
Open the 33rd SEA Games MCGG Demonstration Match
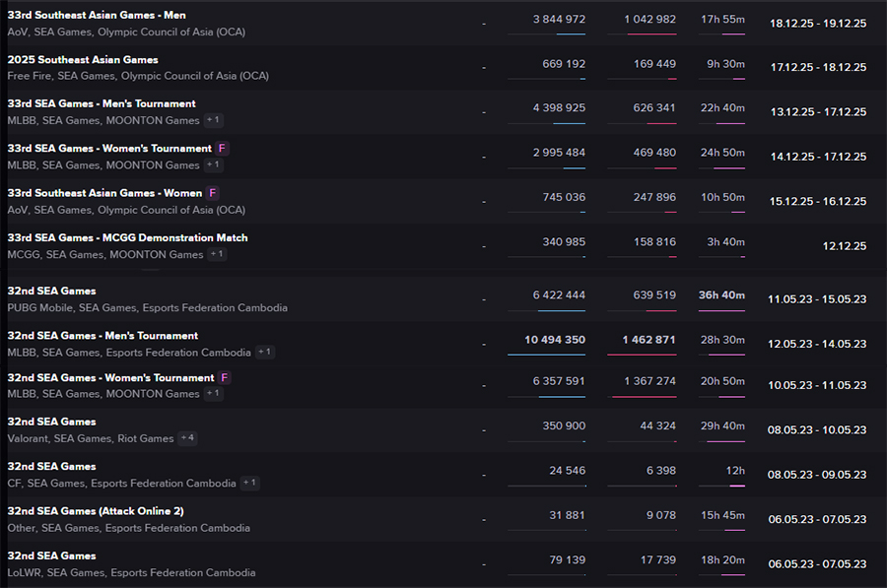tap(127, 237)
